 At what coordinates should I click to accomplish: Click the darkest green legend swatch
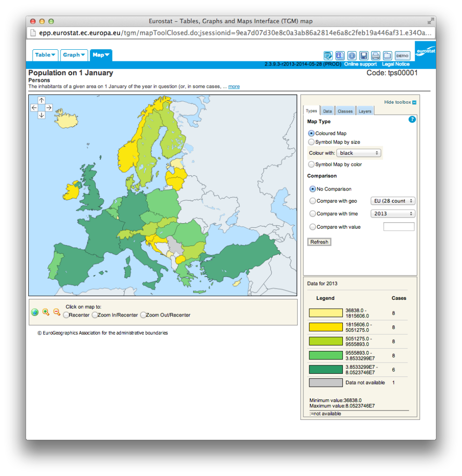325,369
